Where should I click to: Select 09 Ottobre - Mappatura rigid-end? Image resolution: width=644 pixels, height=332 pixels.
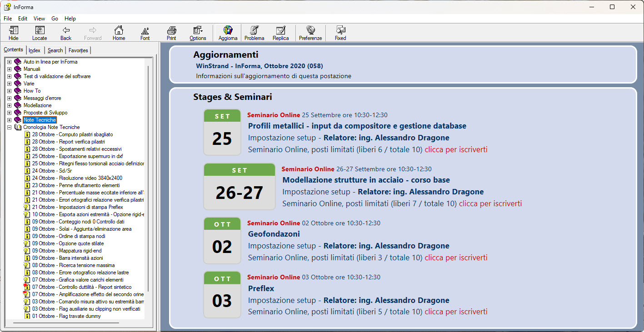(x=67, y=251)
